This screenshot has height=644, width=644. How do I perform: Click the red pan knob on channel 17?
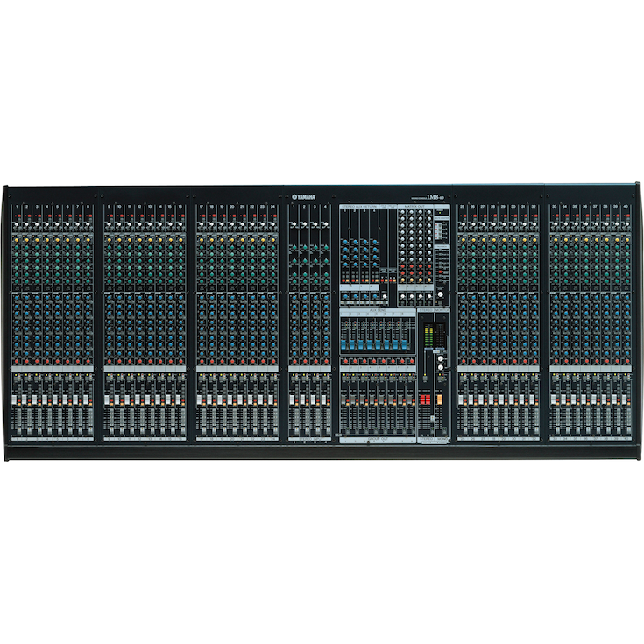202,361
